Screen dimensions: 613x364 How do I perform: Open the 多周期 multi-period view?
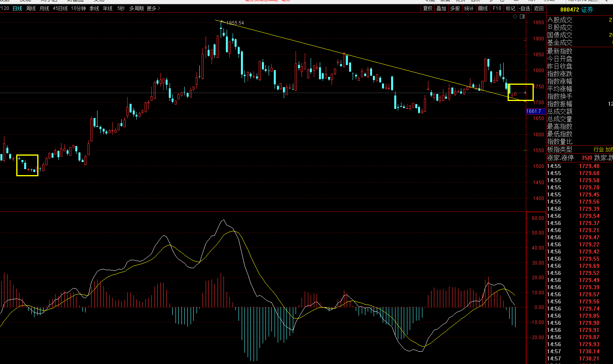point(136,8)
